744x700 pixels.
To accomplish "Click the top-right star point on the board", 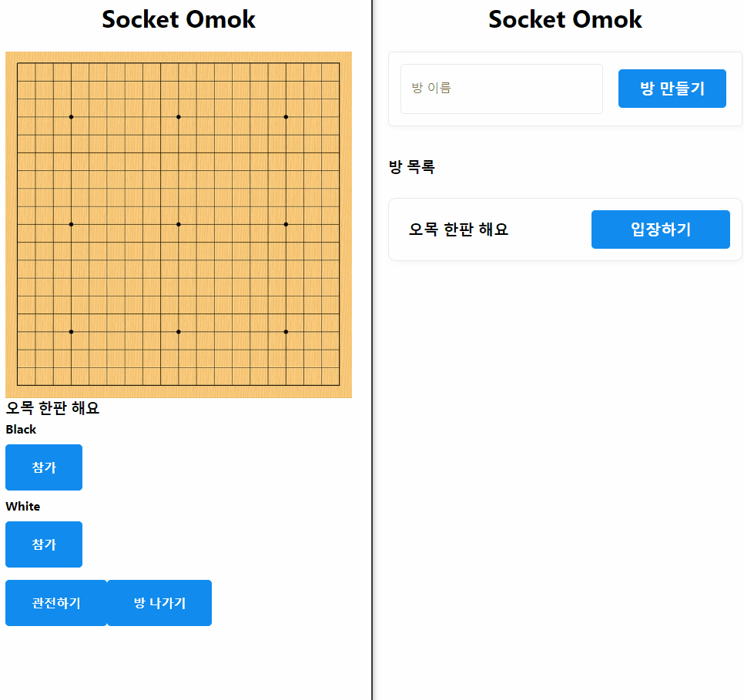I will click(286, 117).
